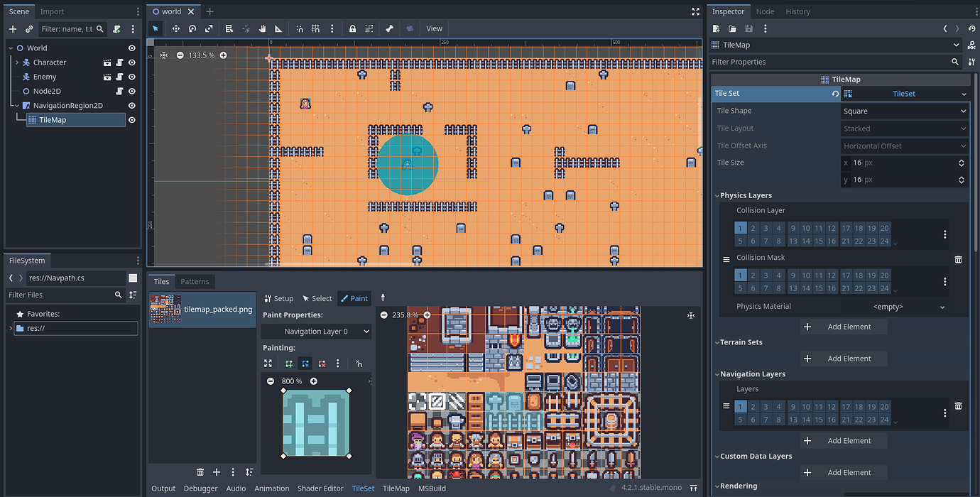This screenshot has height=497, width=980.
Task: Open the Tile Shape Square dropdown
Action: pyautogui.click(x=903, y=110)
